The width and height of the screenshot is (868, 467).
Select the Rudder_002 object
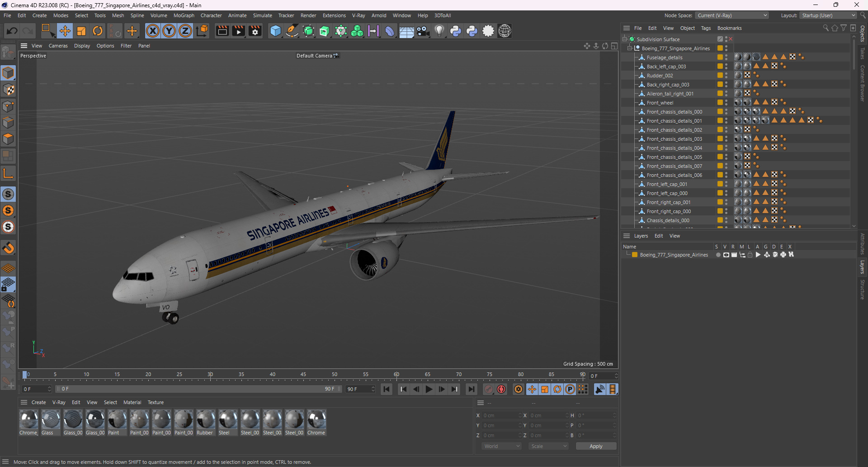[660, 76]
